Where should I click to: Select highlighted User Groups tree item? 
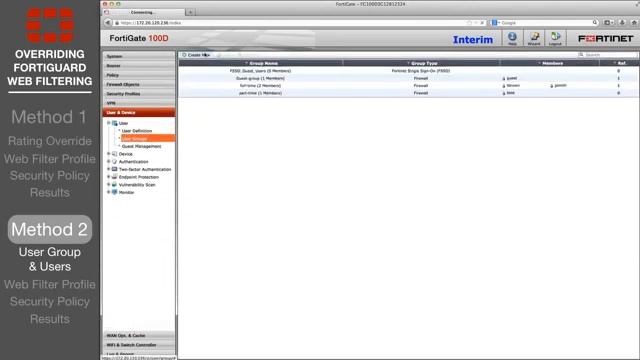[x=148, y=138]
